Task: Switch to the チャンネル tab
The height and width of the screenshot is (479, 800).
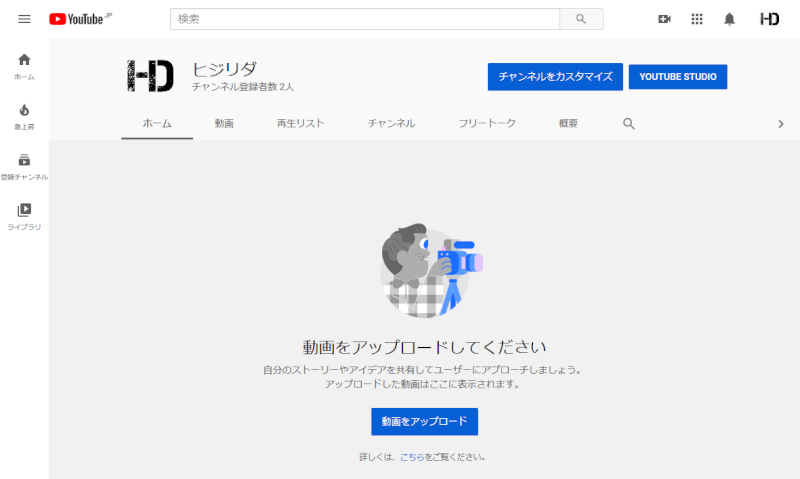Action: point(391,123)
